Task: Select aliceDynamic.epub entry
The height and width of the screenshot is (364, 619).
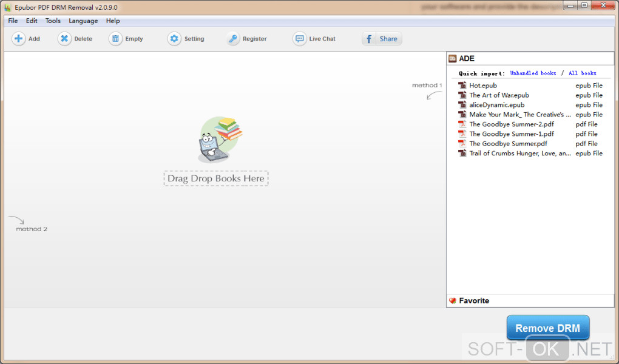Action: [497, 104]
